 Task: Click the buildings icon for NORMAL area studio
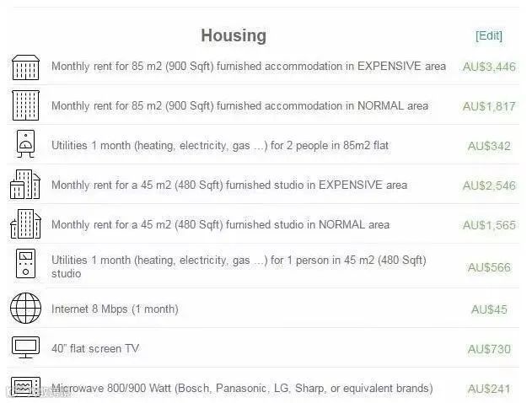(26, 224)
